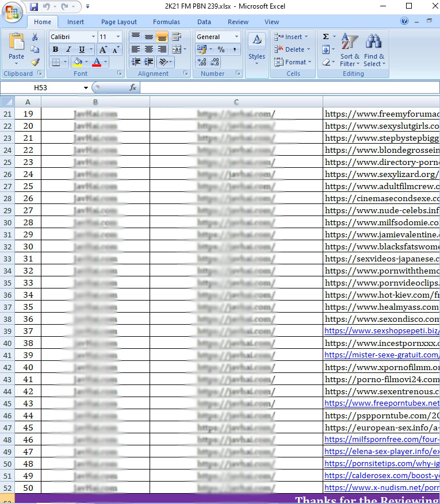Viewport: 440px width, 504px height.
Task: Toggle Italic formatting
Action: click(68, 49)
